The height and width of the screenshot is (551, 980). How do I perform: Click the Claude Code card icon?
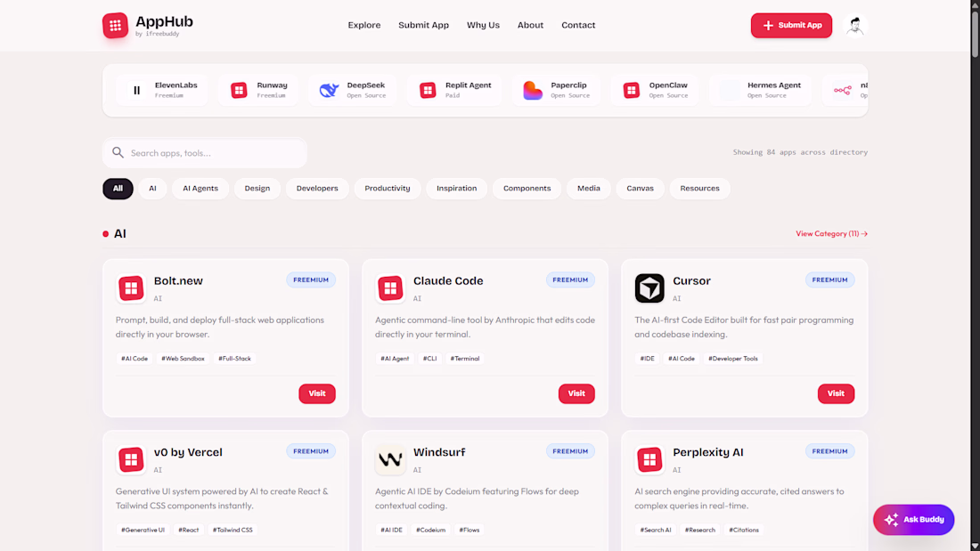[x=390, y=288]
